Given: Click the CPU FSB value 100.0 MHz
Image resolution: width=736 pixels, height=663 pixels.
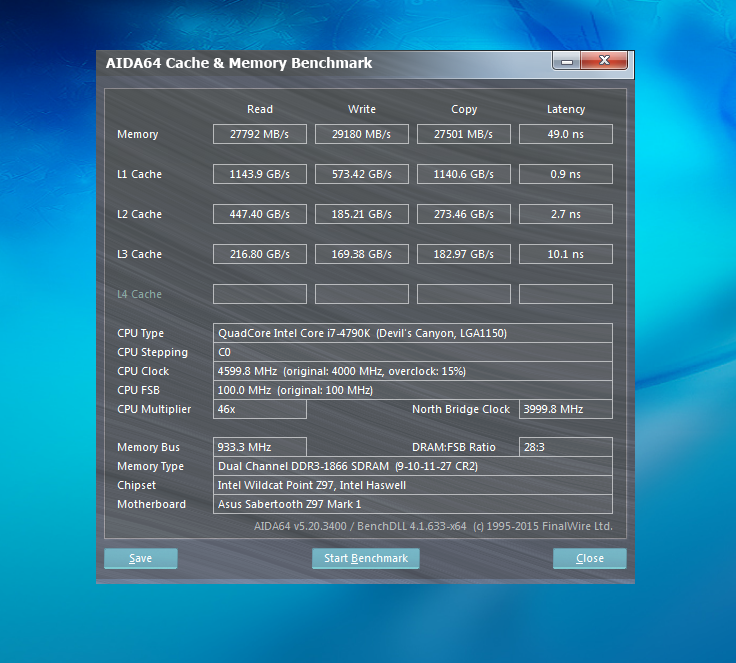Looking at the screenshot, I should 413,390.
